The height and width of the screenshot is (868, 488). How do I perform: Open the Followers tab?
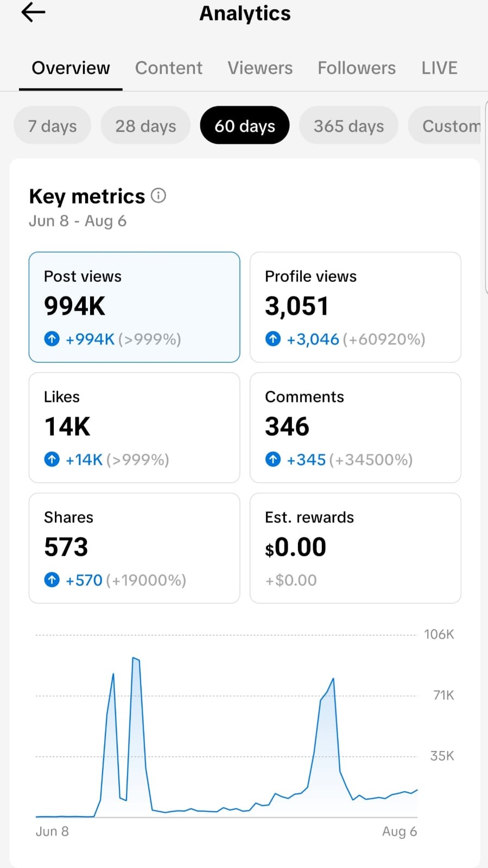pyautogui.click(x=357, y=68)
